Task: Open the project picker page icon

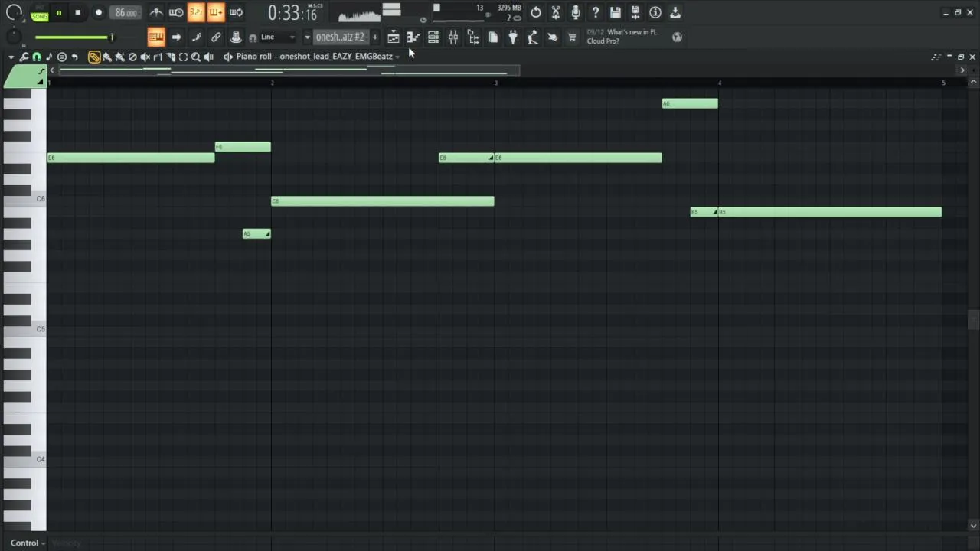Action: coord(492,37)
